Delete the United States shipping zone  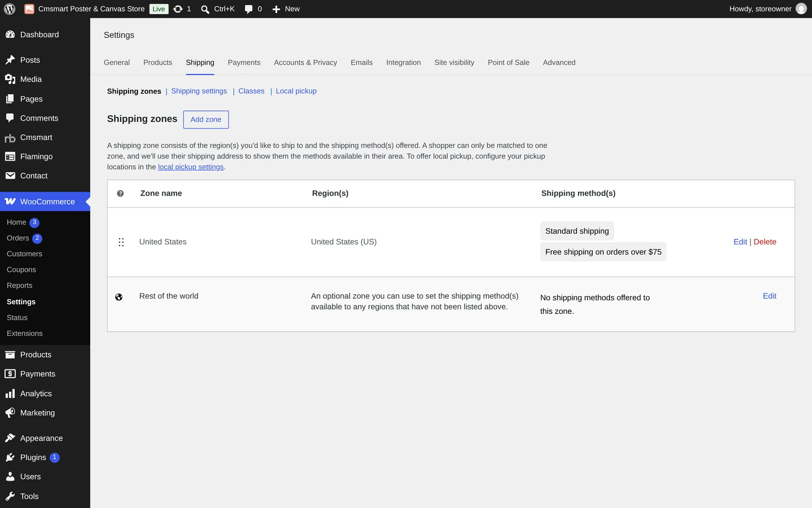point(765,242)
